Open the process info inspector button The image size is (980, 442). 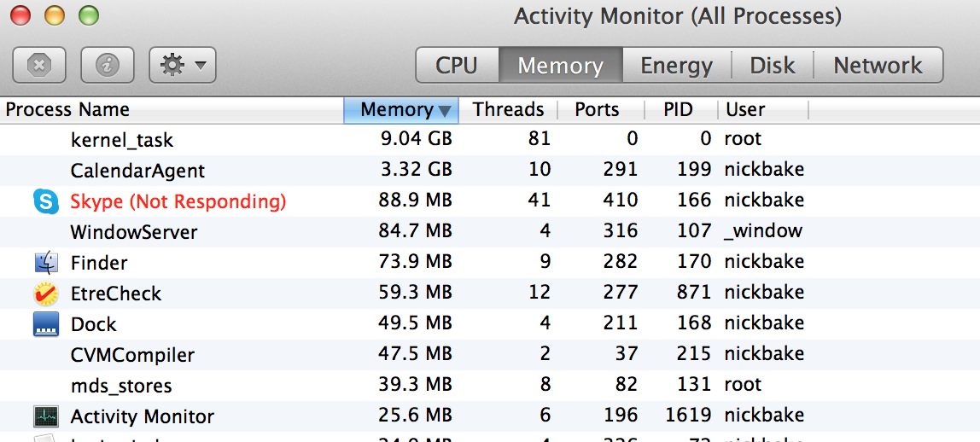click(x=108, y=65)
